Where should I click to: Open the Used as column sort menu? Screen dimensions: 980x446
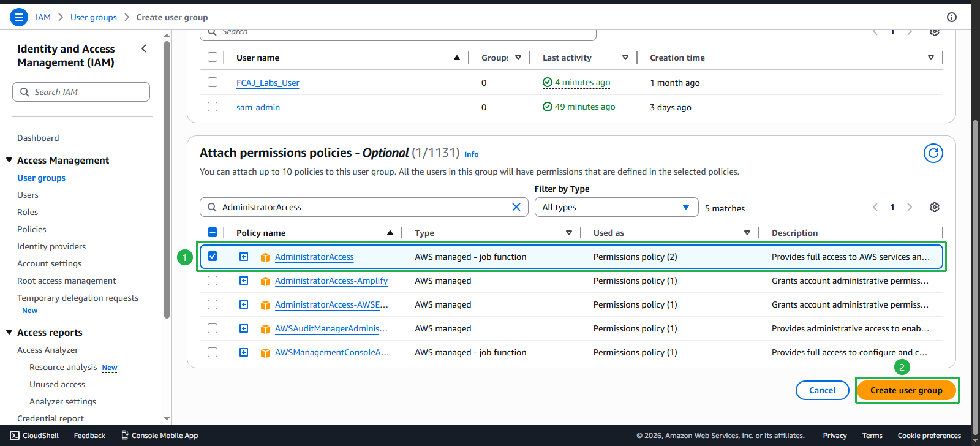click(747, 233)
